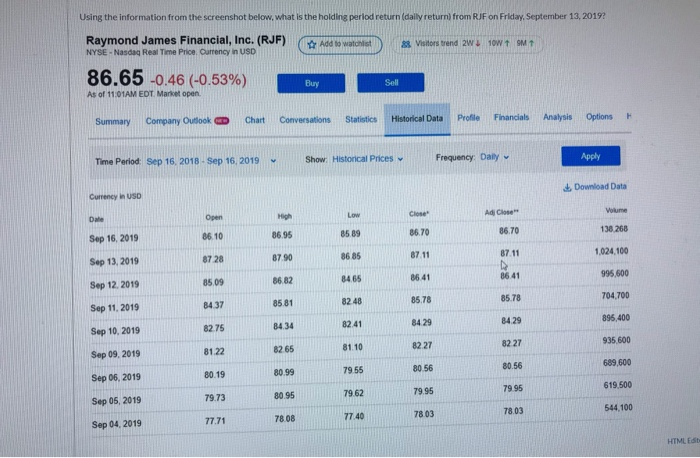Click the Visitors trend 2W indicator
Viewport: 700px width, 458px height.
(471, 44)
